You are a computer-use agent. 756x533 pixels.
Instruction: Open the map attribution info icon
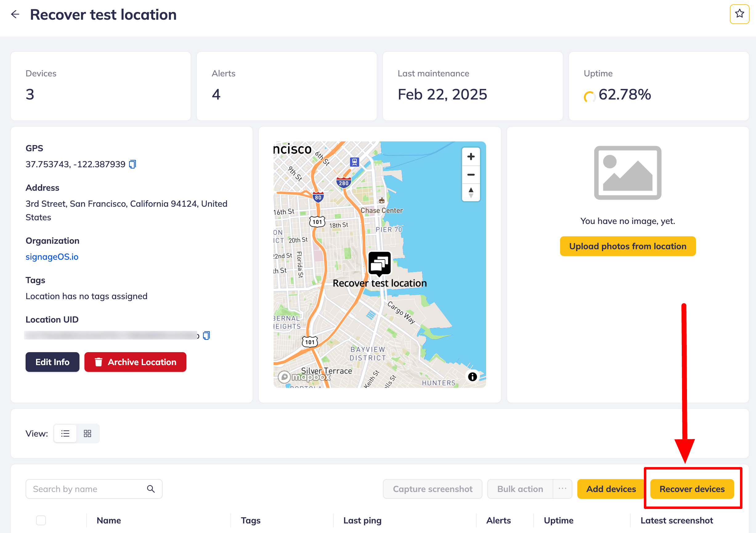[x=472, y=376]
